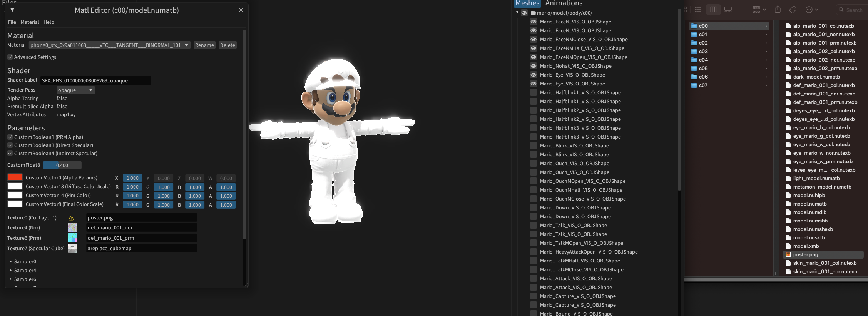Expand the c04 folder chevron in Finder

(766, 60)
